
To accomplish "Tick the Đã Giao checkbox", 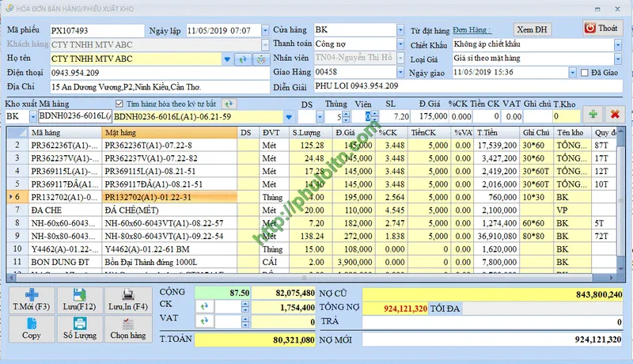I will click(584, 73).
